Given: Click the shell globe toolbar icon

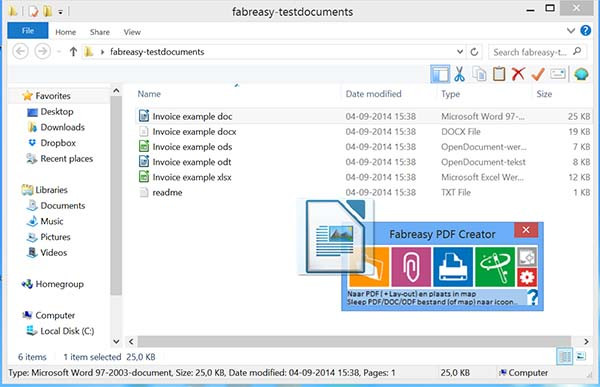Looking at the screenshot, I should click(581, 74).
